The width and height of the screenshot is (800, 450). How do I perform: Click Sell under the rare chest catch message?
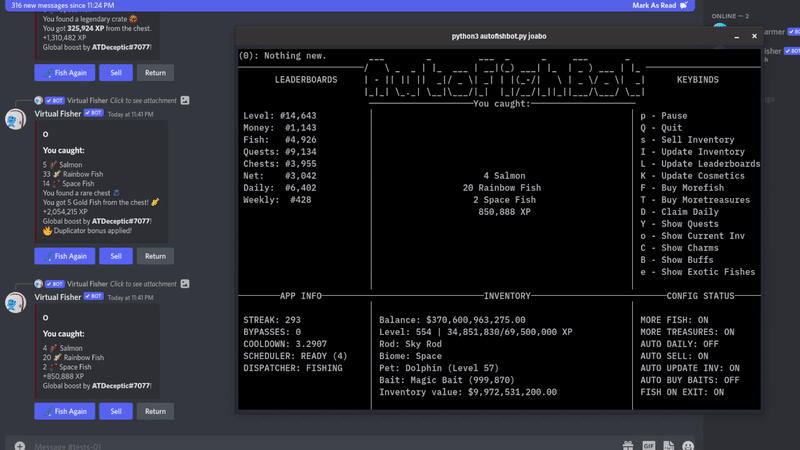click(116, 256)
